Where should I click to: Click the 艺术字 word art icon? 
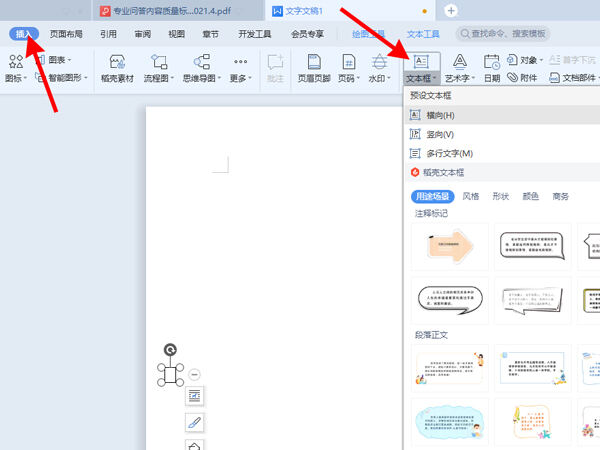click(x=460, y=61)
